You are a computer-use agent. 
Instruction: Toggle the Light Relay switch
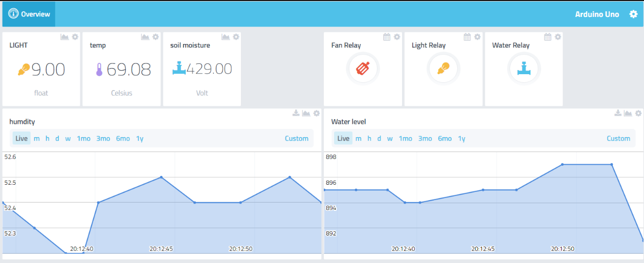click(443, 68)
